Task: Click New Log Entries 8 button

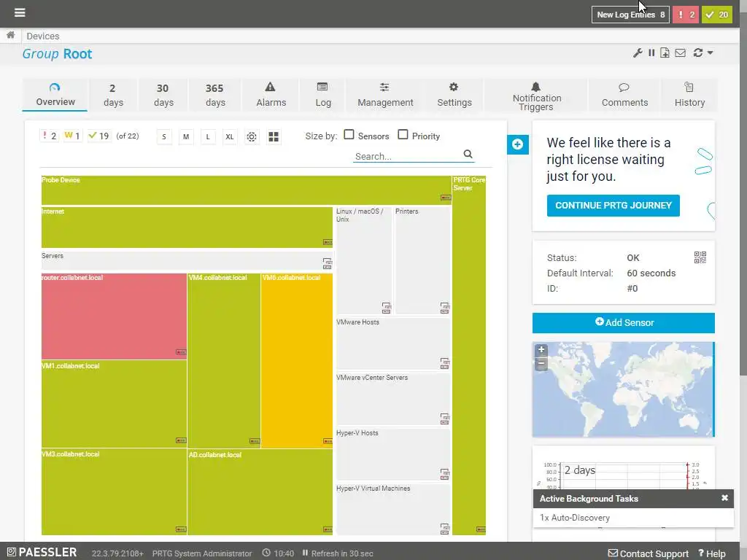Action: point(630,15)
